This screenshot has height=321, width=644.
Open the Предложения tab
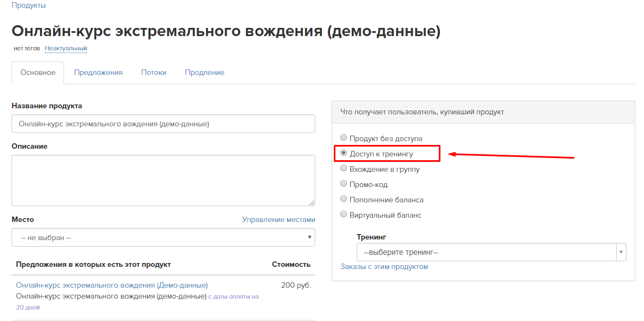click(x=98, y=73)
